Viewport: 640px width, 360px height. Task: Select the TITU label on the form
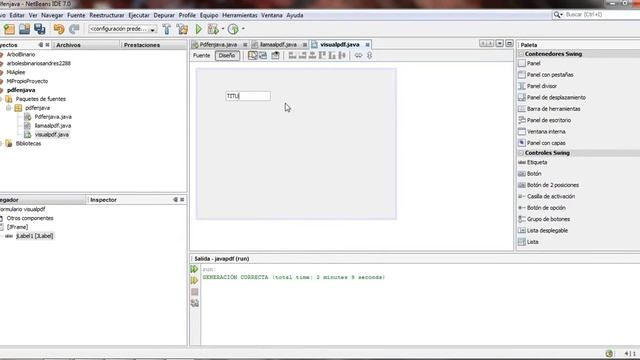(248, 96)
